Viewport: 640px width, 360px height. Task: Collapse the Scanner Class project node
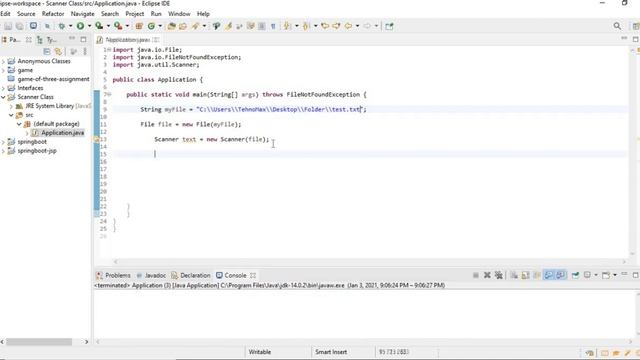pyautogui.click(x=4, y=97)
